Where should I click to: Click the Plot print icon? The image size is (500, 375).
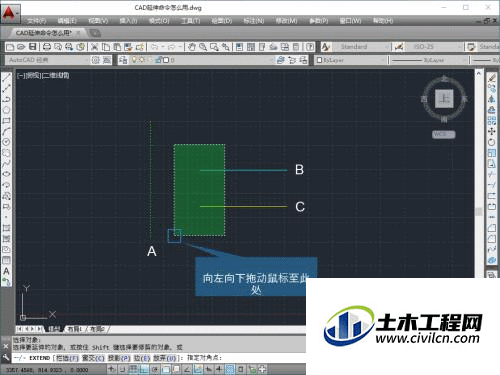click(47, 47)
